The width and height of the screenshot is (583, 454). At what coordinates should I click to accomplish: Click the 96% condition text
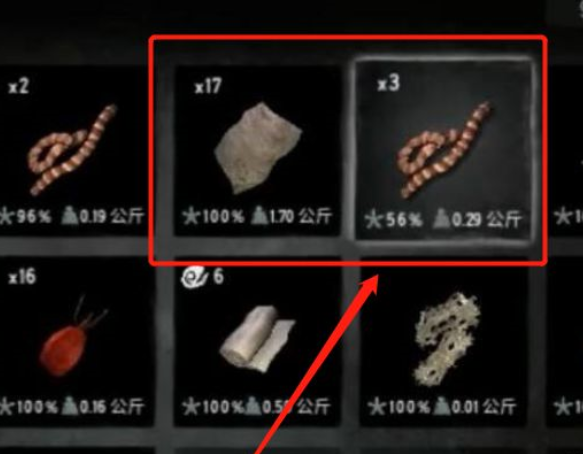click(33, 216)
